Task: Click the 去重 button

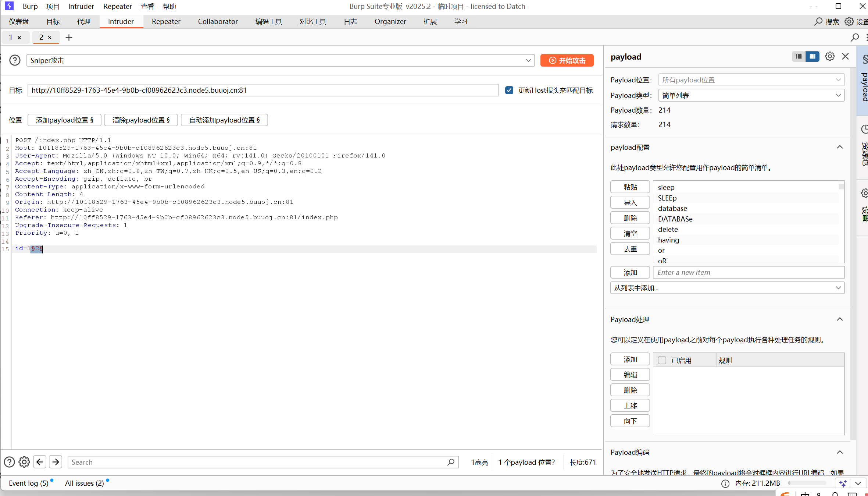Action: click(630, 249)
